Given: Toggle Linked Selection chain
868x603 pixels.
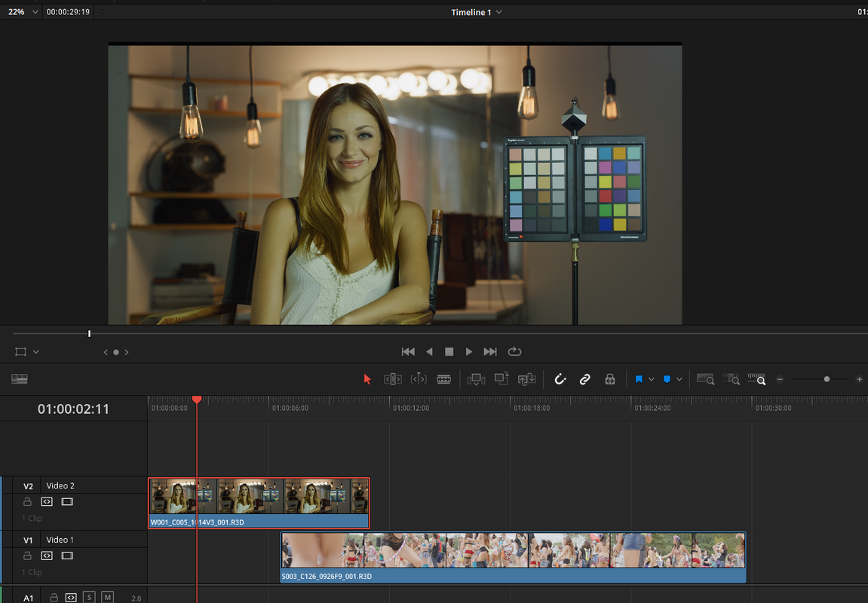Looking at the screenshot, I should tap(585, 379).
